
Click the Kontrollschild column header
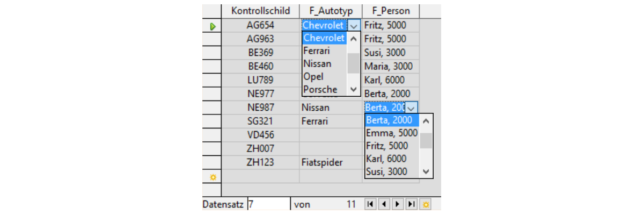[260, 11]
